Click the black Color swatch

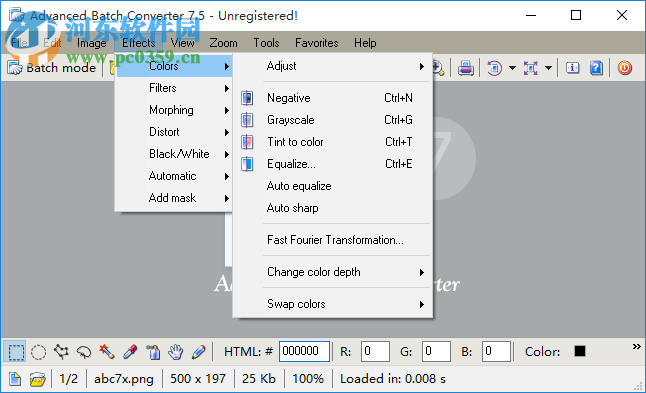tap(580, 351)
